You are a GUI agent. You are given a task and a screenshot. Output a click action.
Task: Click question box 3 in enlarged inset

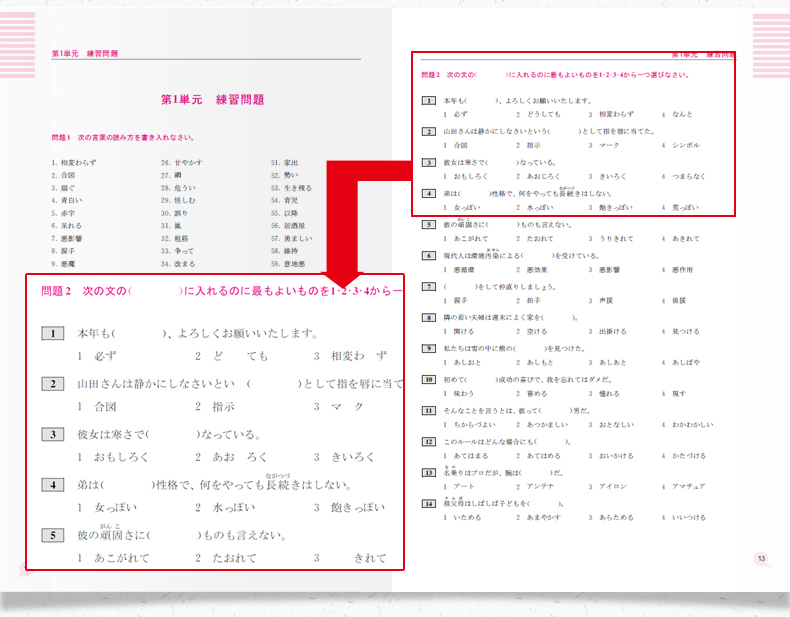coord(53,434)
